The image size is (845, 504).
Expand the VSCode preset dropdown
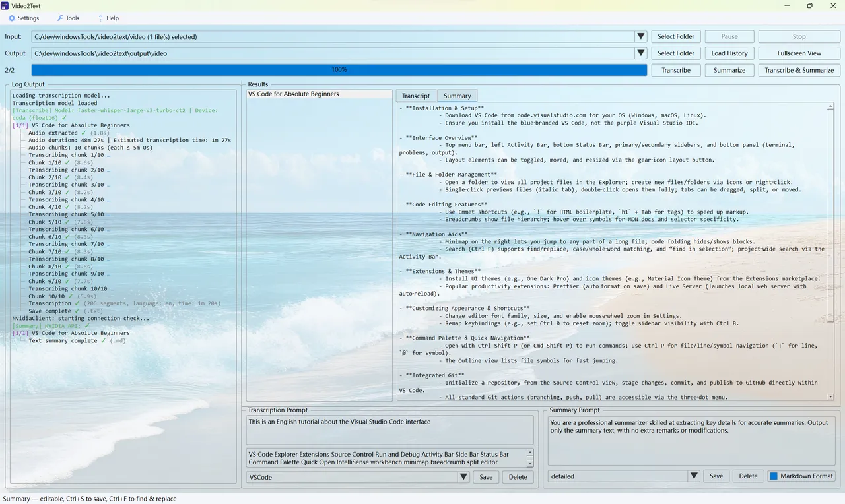click(463, 477)
